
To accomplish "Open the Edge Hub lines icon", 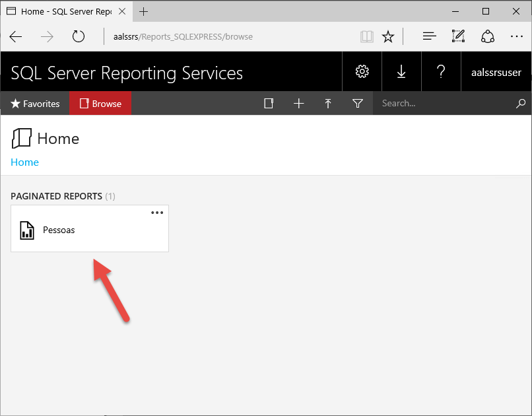I will [x=430, y=36].
